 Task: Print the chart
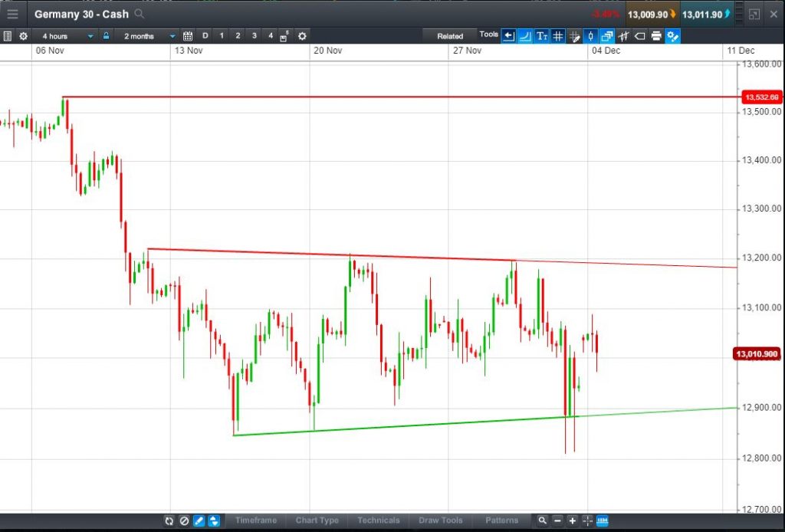click(x=656, y=36)
